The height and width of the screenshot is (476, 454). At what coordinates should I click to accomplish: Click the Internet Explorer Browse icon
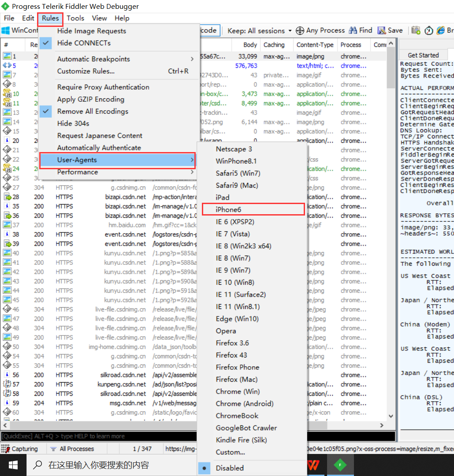(441, 30)
